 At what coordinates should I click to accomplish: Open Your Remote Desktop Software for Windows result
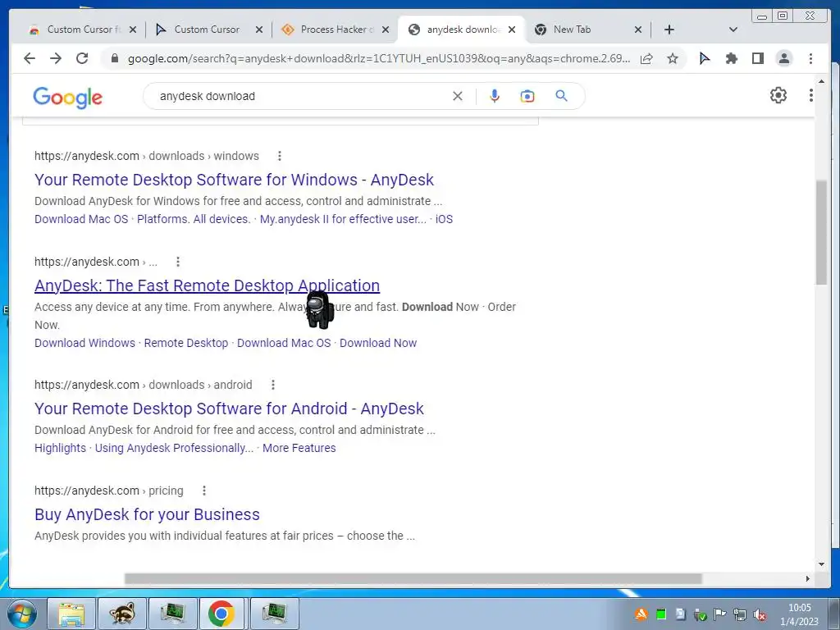pyautogui.click(x=234, y=180)
